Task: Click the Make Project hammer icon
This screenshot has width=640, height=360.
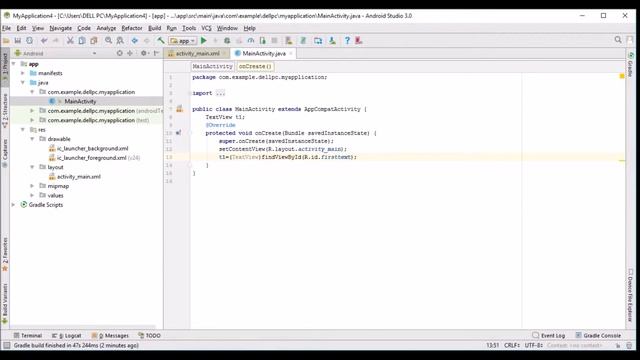Action: [161, 40]
